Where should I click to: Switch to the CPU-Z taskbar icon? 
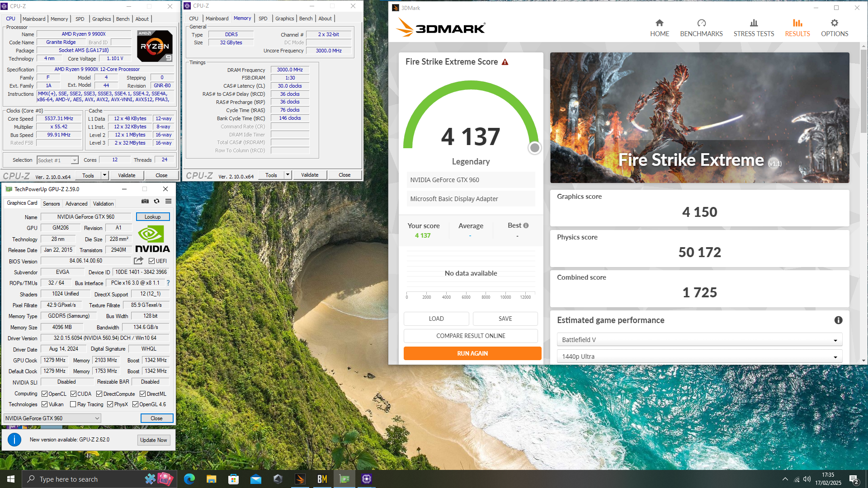pos(367,479)
